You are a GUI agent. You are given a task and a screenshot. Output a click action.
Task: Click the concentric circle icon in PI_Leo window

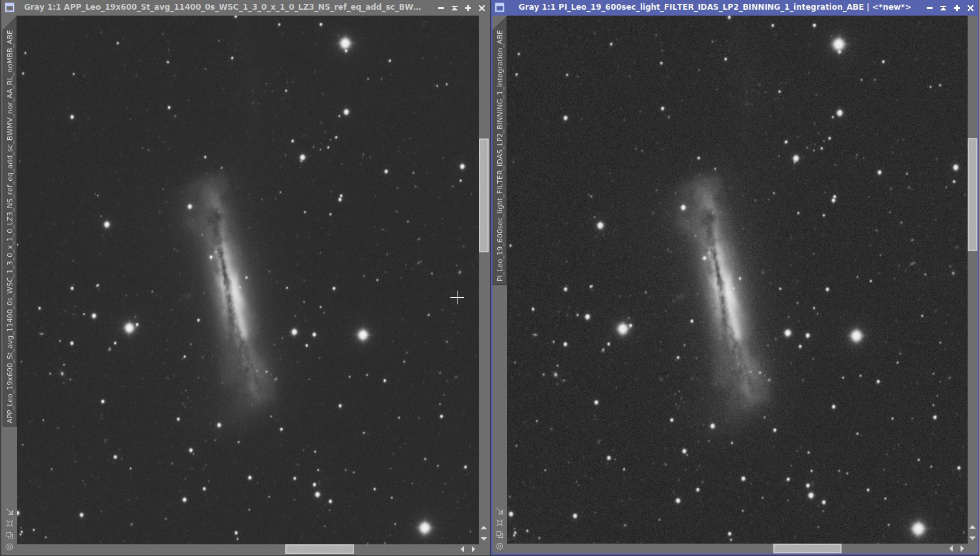[500, 547]
